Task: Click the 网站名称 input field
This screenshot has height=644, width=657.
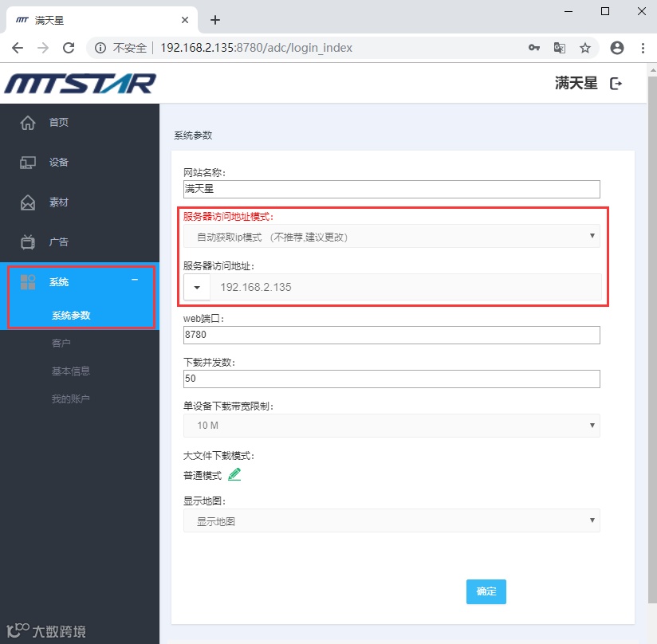Action: pos(391,189)
